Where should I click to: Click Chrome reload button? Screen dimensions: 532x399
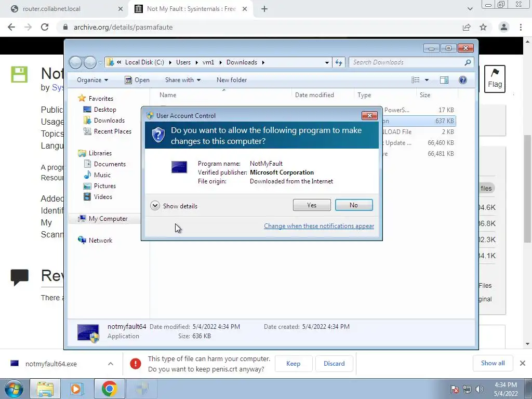pyautogui.click(x=45, y=27)
